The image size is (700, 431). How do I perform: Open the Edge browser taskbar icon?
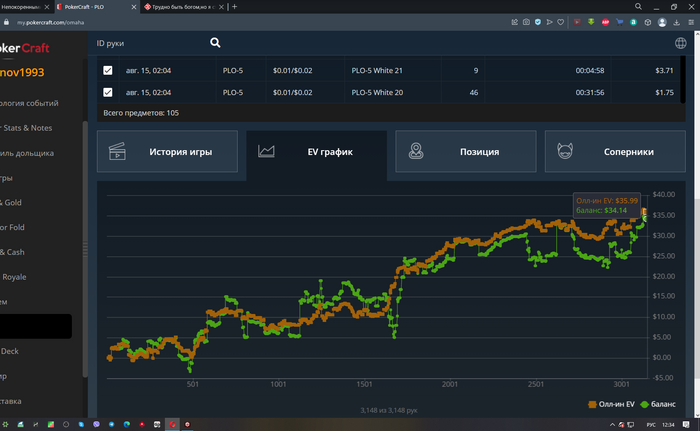(x=127, y=424)
